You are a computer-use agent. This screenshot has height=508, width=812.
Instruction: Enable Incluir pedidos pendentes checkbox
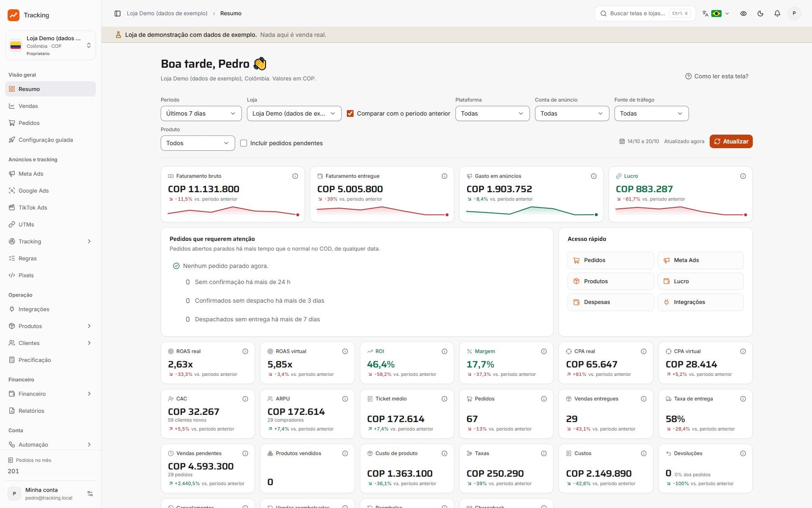pos(244,143)
